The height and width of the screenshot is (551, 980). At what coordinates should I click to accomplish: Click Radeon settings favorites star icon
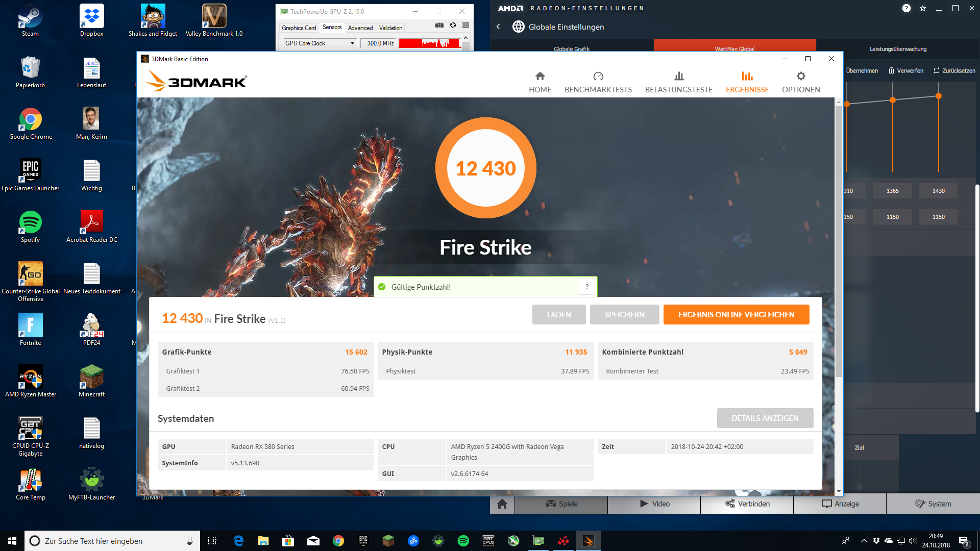coord(922,8)
